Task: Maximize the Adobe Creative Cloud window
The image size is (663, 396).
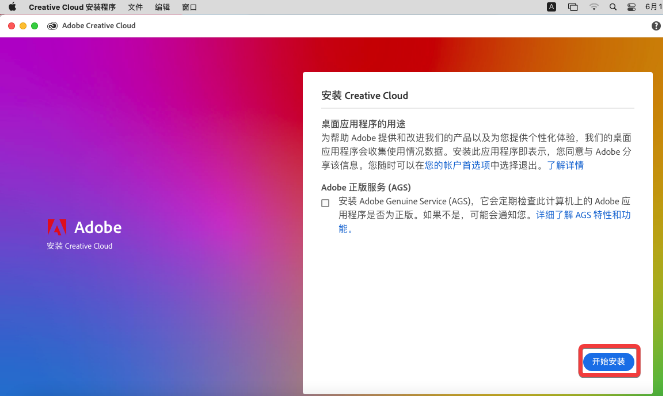Action: click(35, 26)
